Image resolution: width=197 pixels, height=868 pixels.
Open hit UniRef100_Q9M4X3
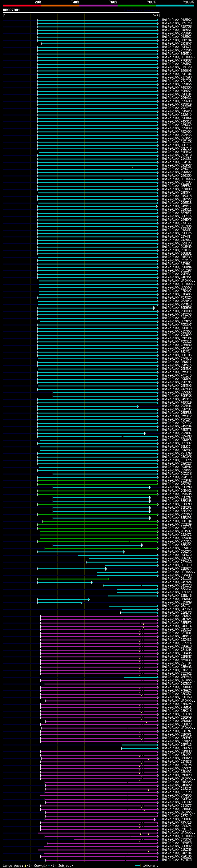(x=176, y=111)
